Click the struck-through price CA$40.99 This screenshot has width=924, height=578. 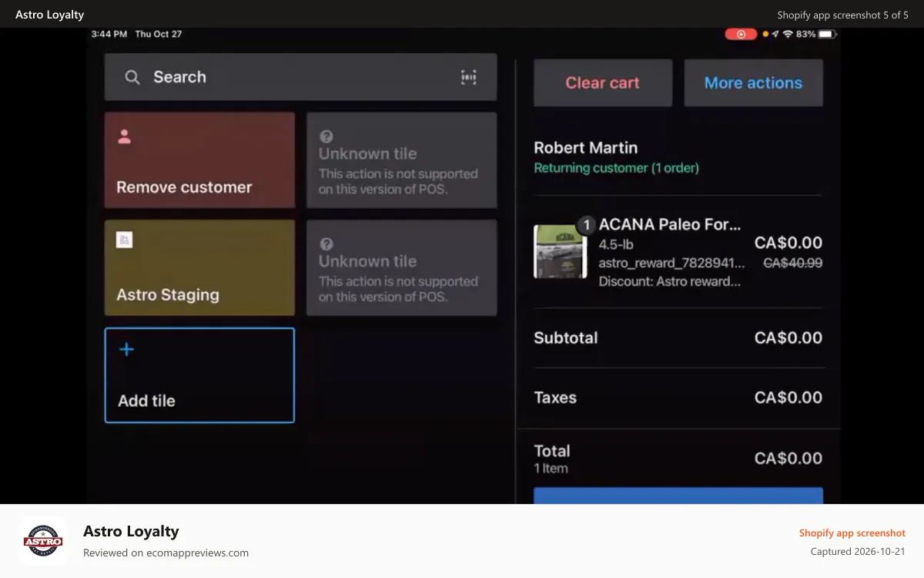click(793, 263)
